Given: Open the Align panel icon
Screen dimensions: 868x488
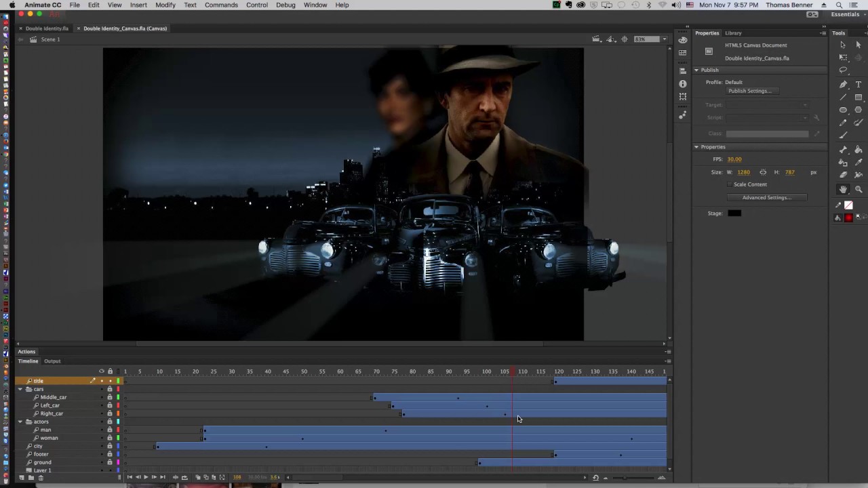Looking at the screenshot, I should click(x=683, y=70).
